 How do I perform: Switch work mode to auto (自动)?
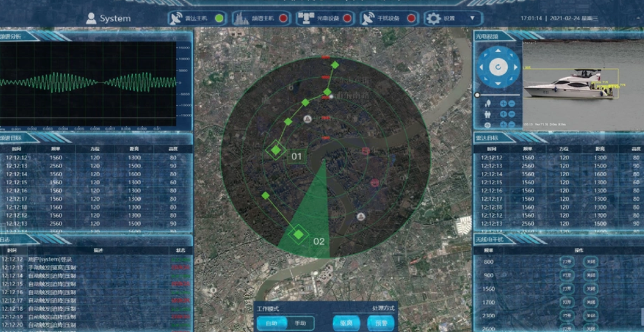(x=272, y=323)
